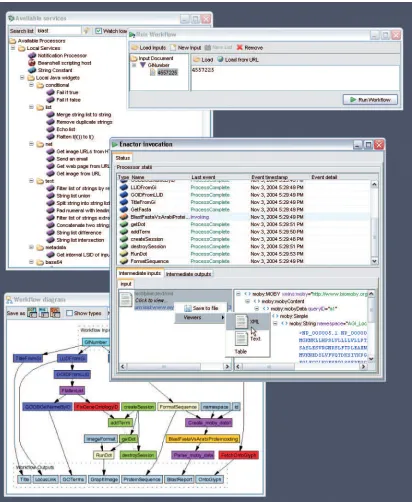Click the Search list input field
412x502 pixels.
pos(58,31)
